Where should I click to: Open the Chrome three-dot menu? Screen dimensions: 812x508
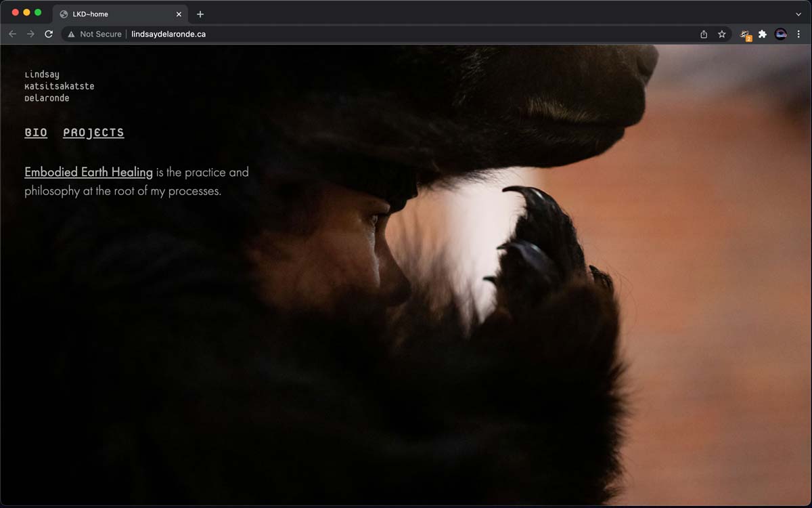[798, 34]
